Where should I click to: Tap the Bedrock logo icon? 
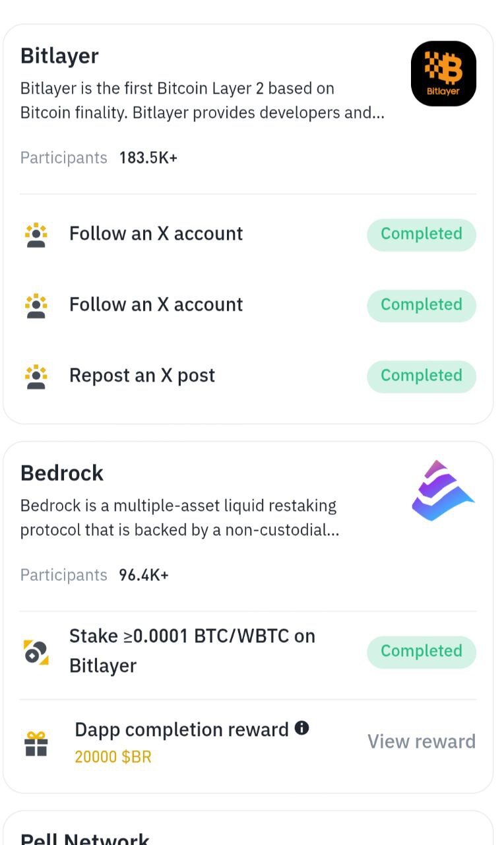443,490
